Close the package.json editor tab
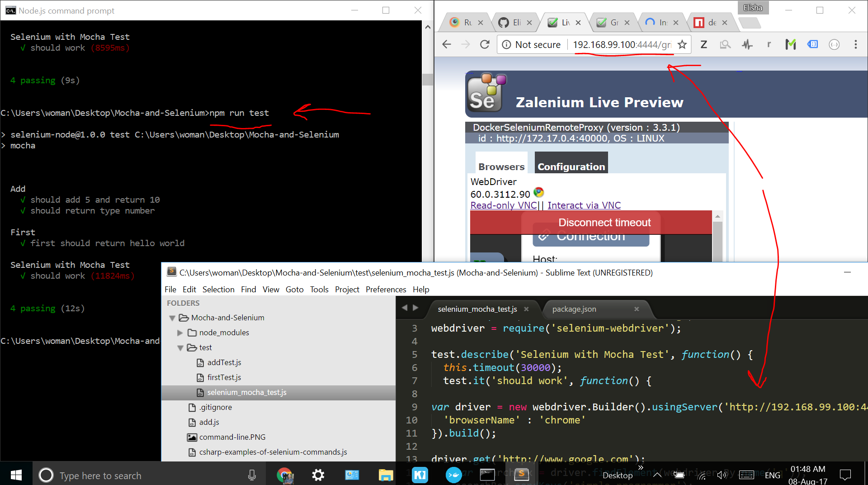 (x=637, y=309)
